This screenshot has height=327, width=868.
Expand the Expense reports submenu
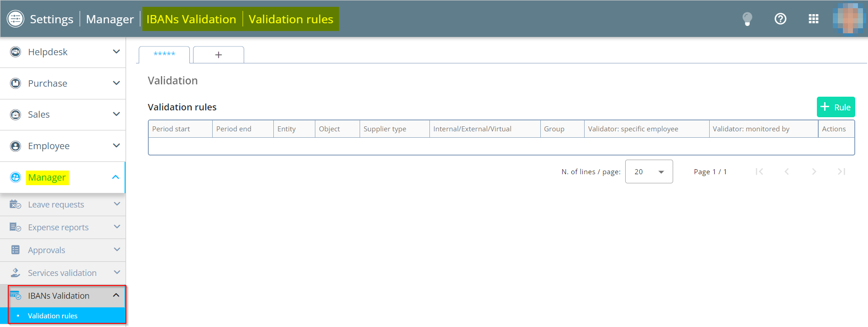(117, 227)
